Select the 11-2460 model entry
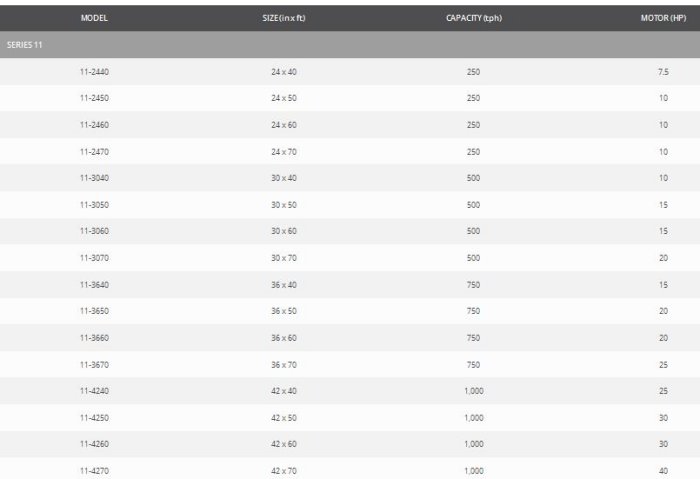Image resolution: width=700 pixels, height=479 pixels. [x=94, y=125]
